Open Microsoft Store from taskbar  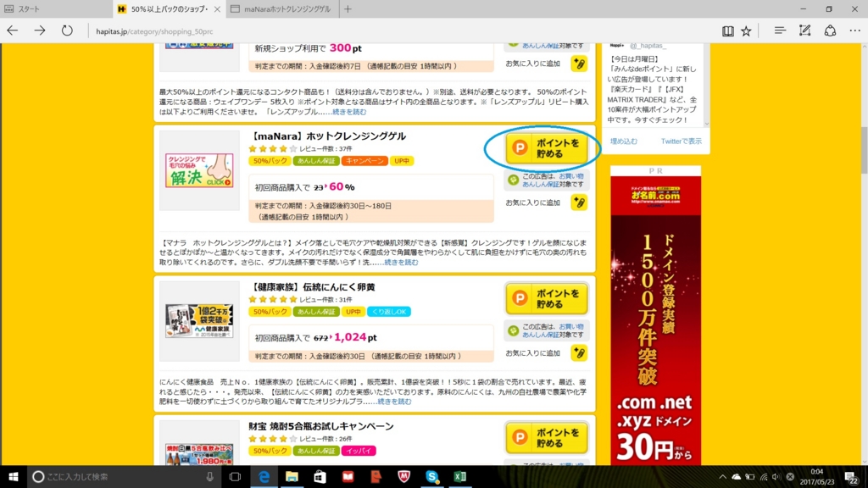pyautogui.click(x=320, y=476)
